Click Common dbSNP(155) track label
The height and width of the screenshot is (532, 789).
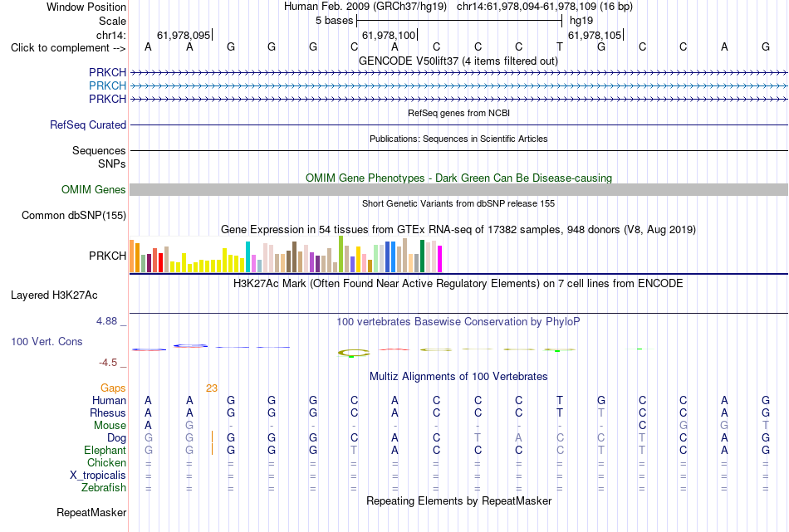coord(74,215)
